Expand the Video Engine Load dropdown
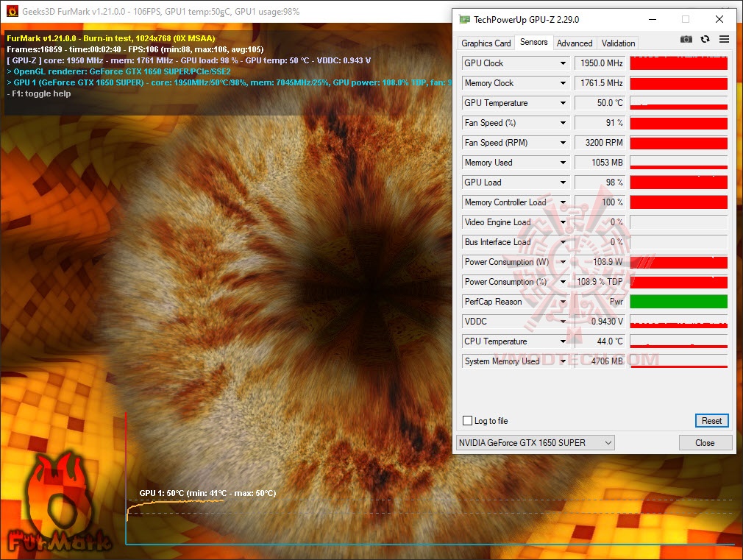743x560 pixels. [563, 222]
